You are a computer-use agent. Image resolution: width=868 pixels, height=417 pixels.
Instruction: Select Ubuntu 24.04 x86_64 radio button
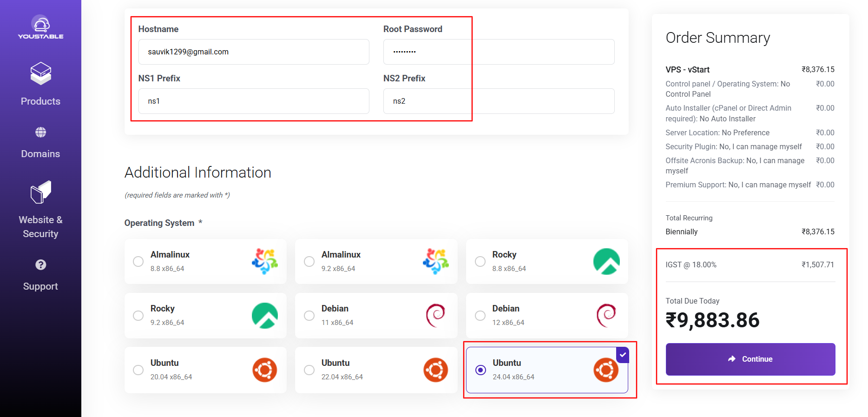tap(480, 370)
